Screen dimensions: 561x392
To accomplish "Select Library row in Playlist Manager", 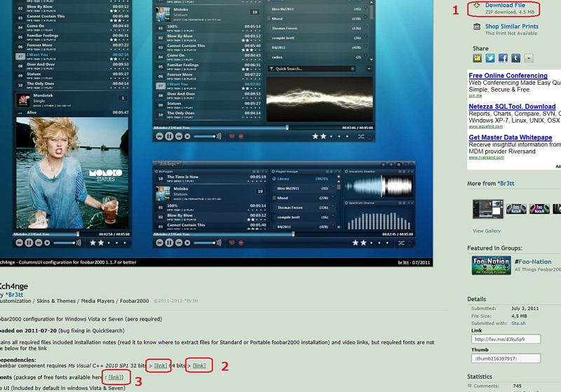I will [303, 179].
